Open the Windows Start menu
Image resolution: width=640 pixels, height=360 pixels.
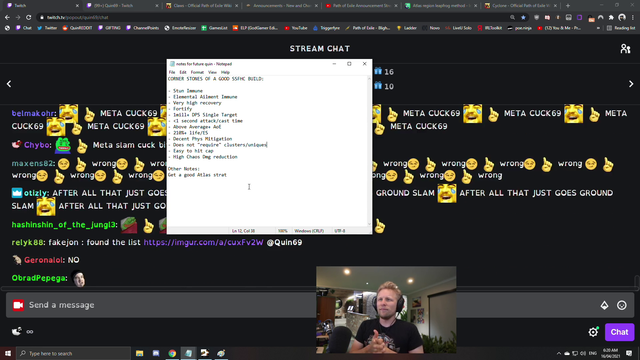pos(8,353)
